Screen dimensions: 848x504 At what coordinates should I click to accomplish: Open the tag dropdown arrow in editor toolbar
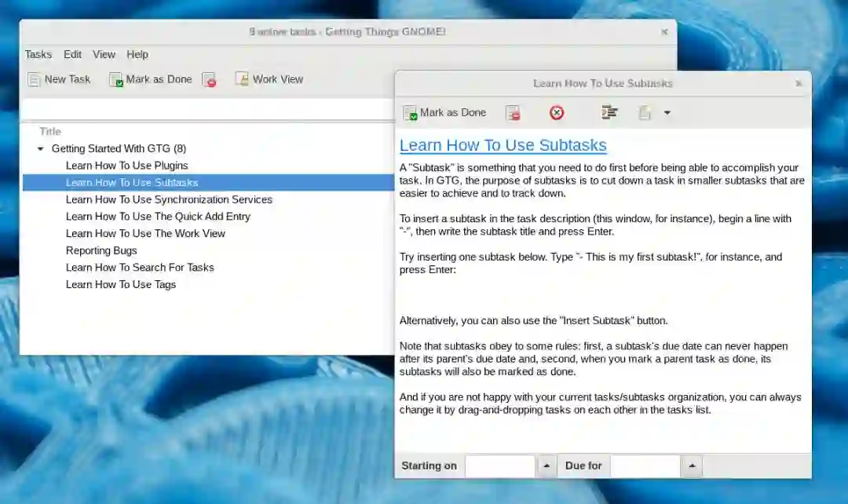667,112
